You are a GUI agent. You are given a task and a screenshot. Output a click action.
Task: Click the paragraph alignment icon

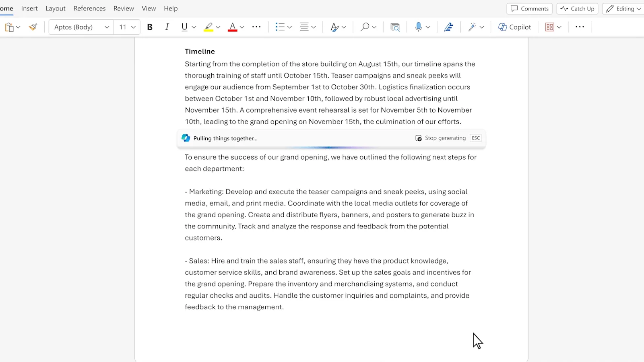coord(304,27)
